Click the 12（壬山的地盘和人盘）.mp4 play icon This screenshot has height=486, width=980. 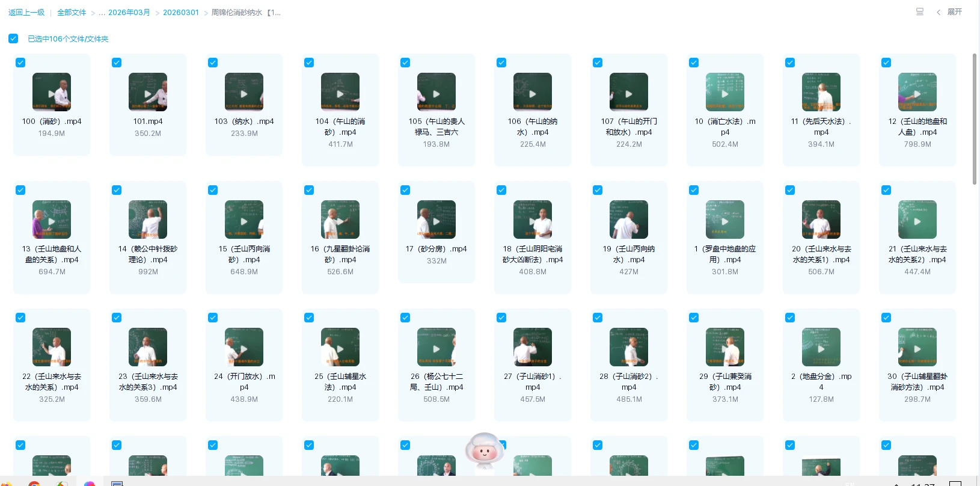click(x=917, y=92)
